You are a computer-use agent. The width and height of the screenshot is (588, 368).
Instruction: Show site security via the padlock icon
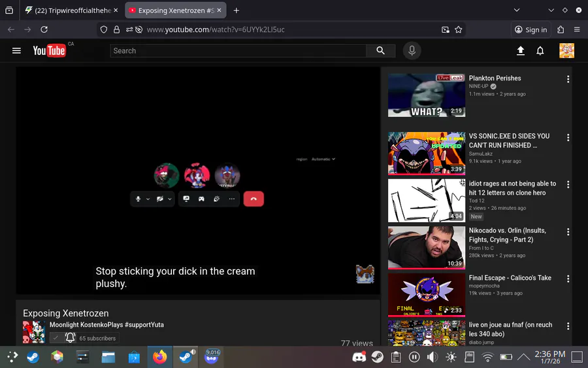(x=117, y=29)
